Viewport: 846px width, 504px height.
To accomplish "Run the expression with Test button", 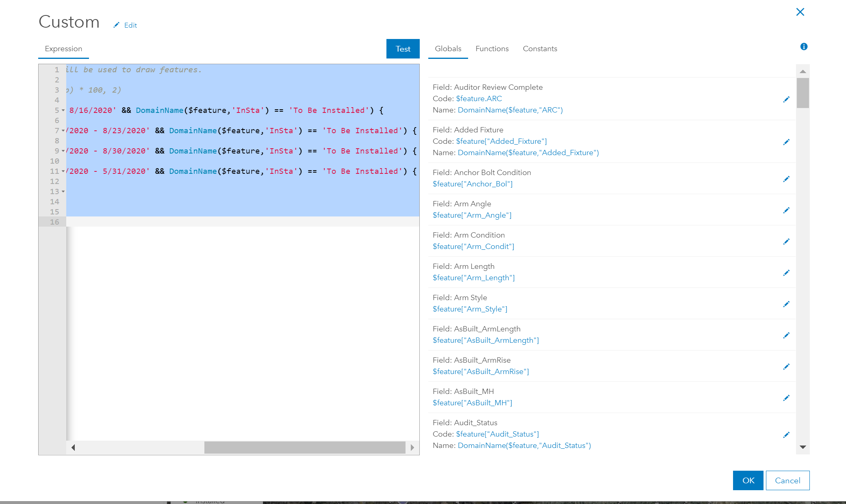I will pyautogui.click(x=403, y=49).
